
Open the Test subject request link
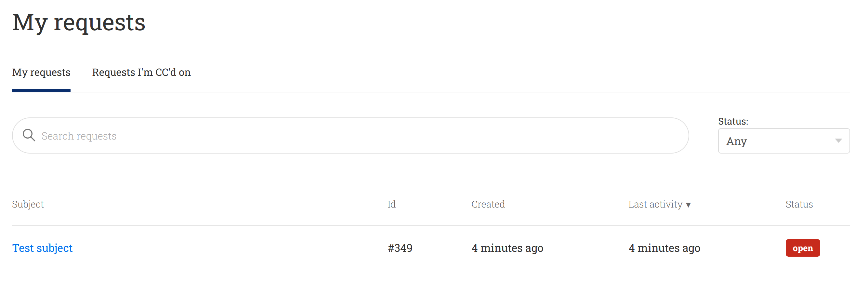pyautogui.click(x=42, y=248)
